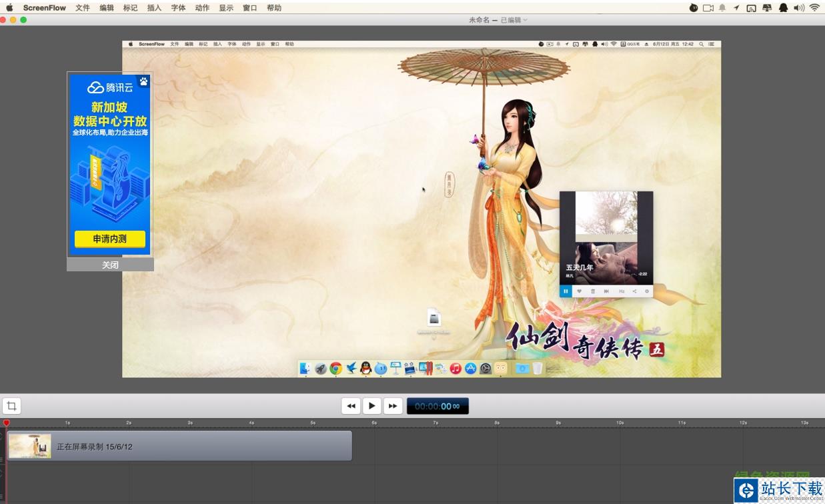Viewport: 825px width, 504px height.
Task: Open the ScreenFlow application menu
Action: coord(45,8)
